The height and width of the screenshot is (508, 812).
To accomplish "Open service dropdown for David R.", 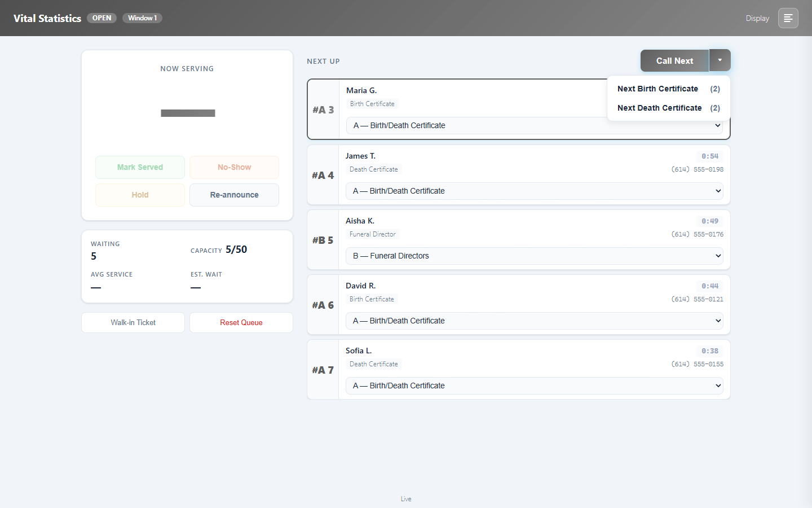I will point(535,321).
